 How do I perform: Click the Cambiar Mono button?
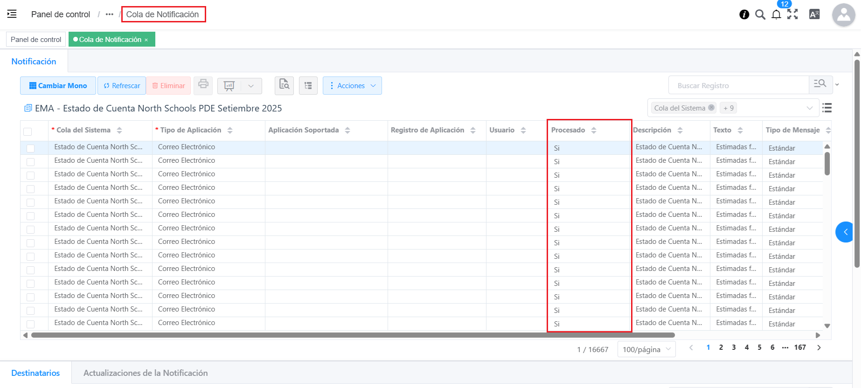pyautogui.click(x=58, y=86)
